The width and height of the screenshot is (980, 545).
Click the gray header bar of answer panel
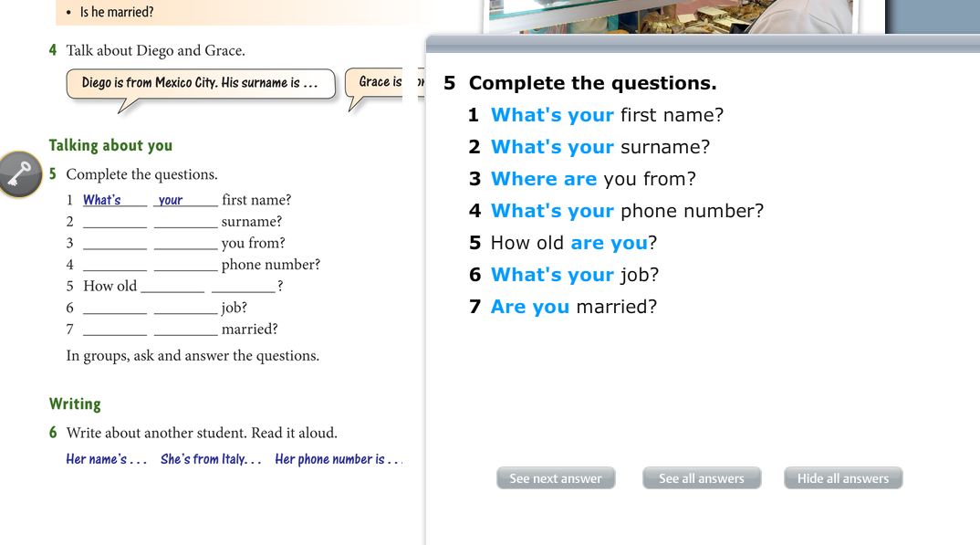(703, 44)
